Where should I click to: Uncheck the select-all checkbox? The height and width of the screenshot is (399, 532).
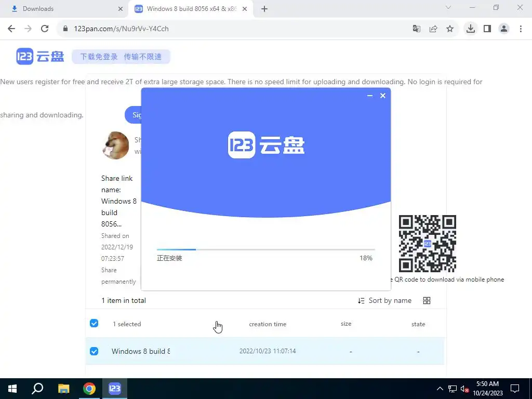(x=94, y=323)
